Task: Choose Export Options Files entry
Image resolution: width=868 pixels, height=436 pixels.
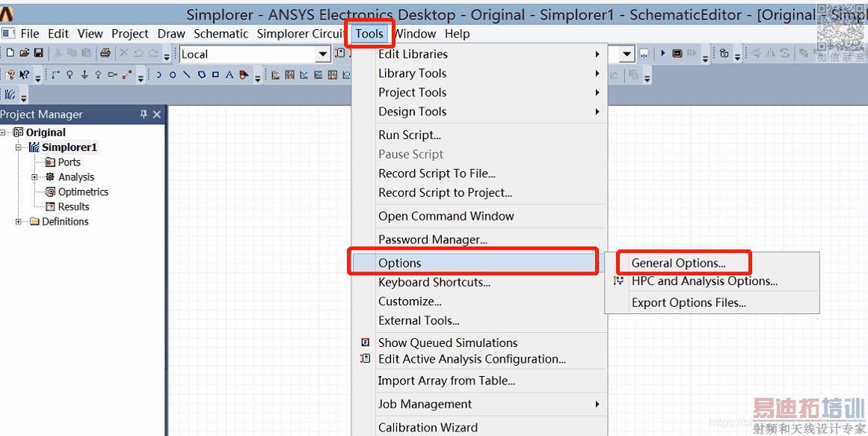Action: [x=689, y=302]
